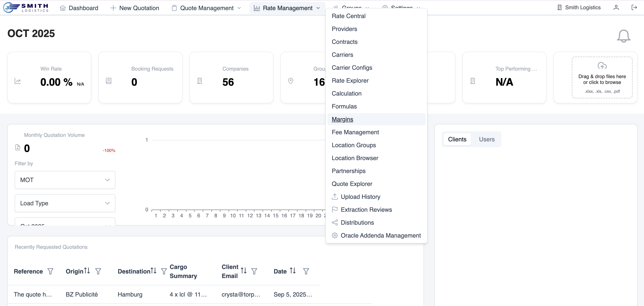Sort the Client Email column
The width and height of the screenshot is (644, 306).
pyautogui.click(x=243, y=271)
